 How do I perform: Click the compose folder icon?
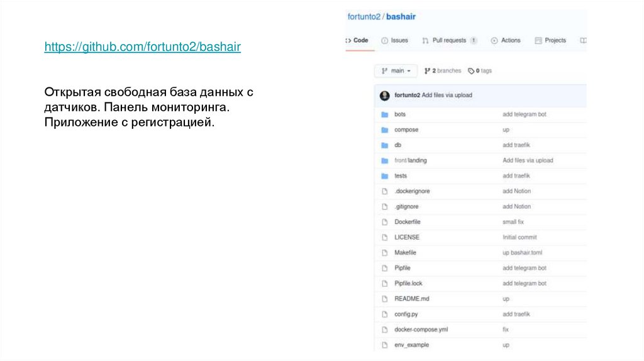(384, 130)
